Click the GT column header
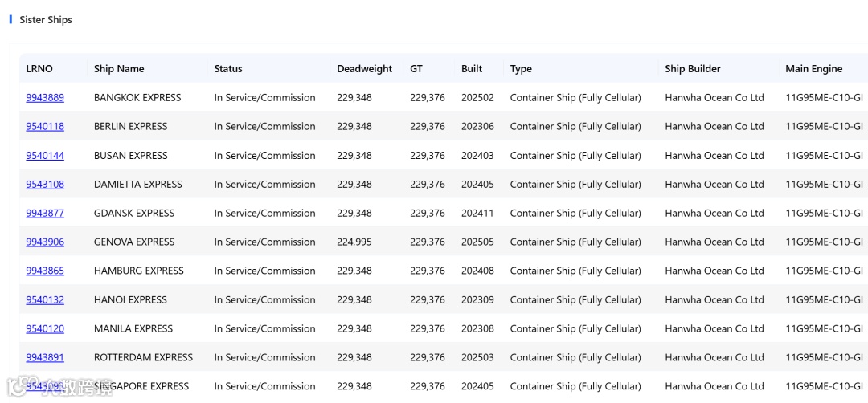Screen dimensions: 868x403 pyautogui.click(x=416, y=68)
